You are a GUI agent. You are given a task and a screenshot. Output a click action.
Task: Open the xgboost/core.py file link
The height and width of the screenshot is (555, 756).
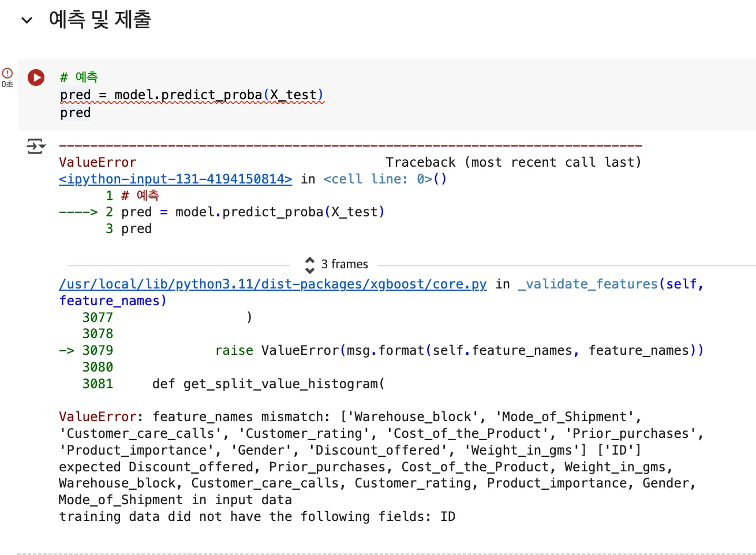click(272, 284)
